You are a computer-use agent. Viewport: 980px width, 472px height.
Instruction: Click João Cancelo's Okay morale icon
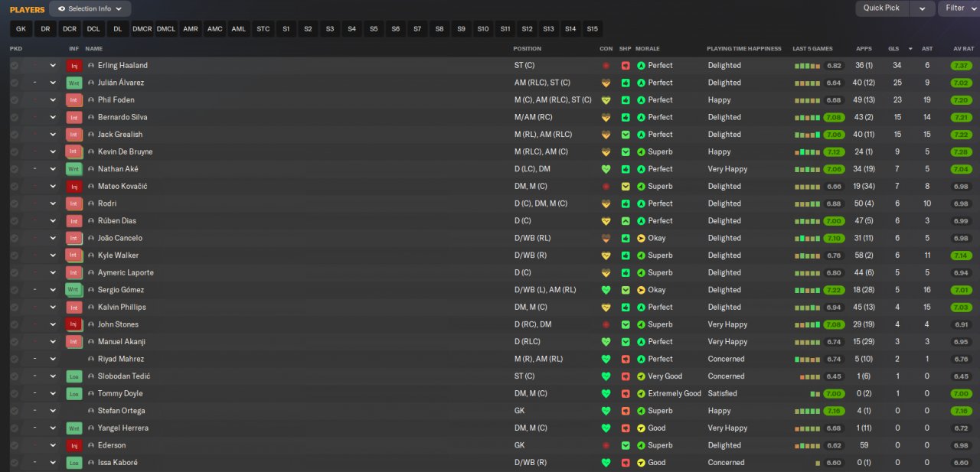point(642,238)
